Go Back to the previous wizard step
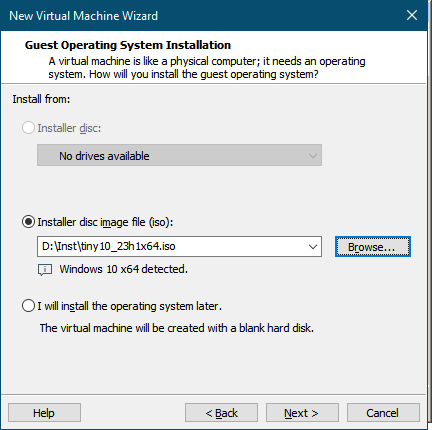The height and width of the screenshot is (430, 432). point(221,413)
